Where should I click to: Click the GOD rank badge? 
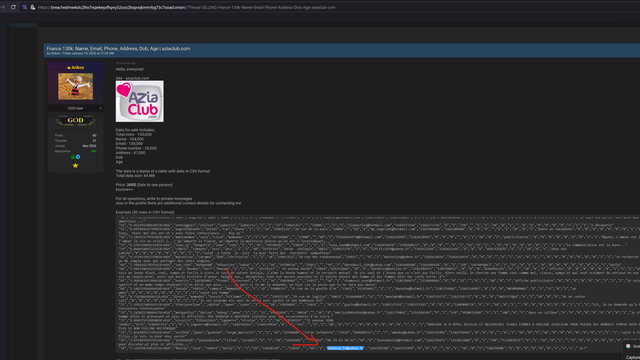pos(76,120)
